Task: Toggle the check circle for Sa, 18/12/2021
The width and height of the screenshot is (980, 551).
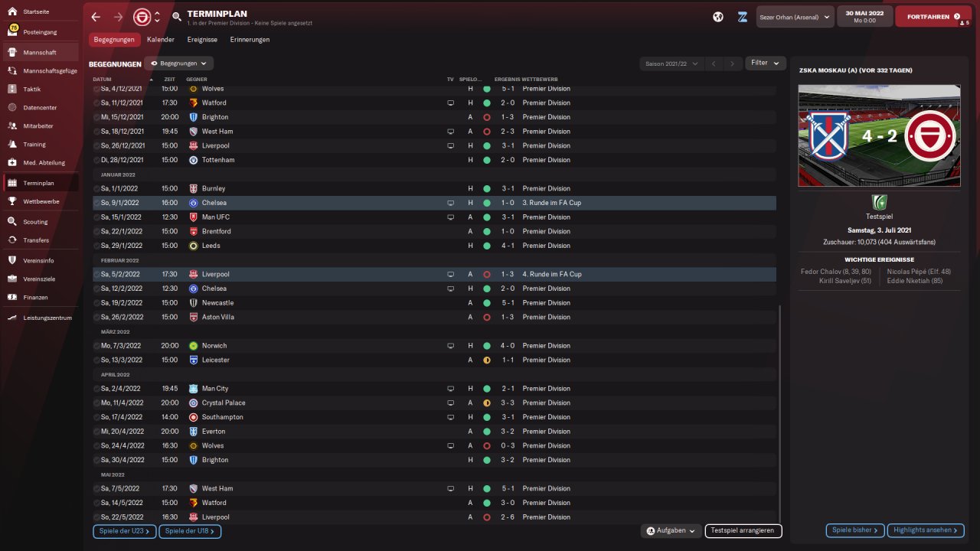Action: pyautogui.click(x=96, y=132)
